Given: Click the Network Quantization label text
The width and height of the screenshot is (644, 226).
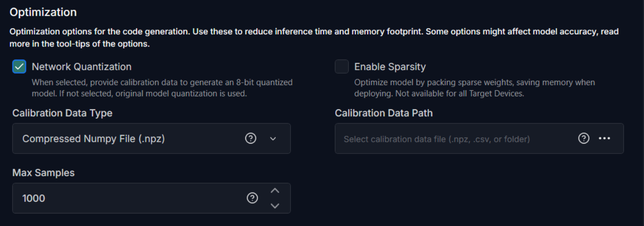Looking at the screenshot, I should point(82,66).
